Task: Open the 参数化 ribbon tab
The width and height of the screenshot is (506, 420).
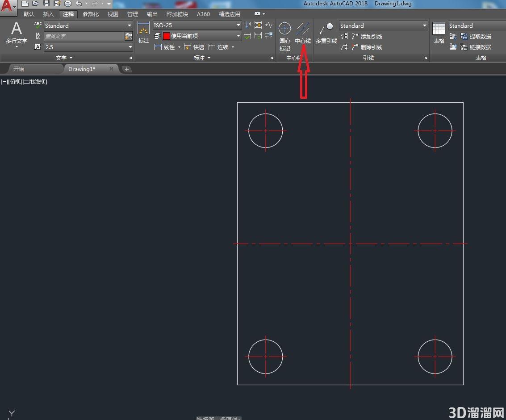Action: coord(91,14)
